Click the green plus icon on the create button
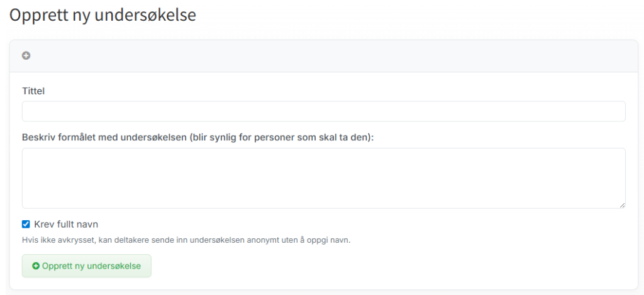644x295 pixels. [36, 266]
